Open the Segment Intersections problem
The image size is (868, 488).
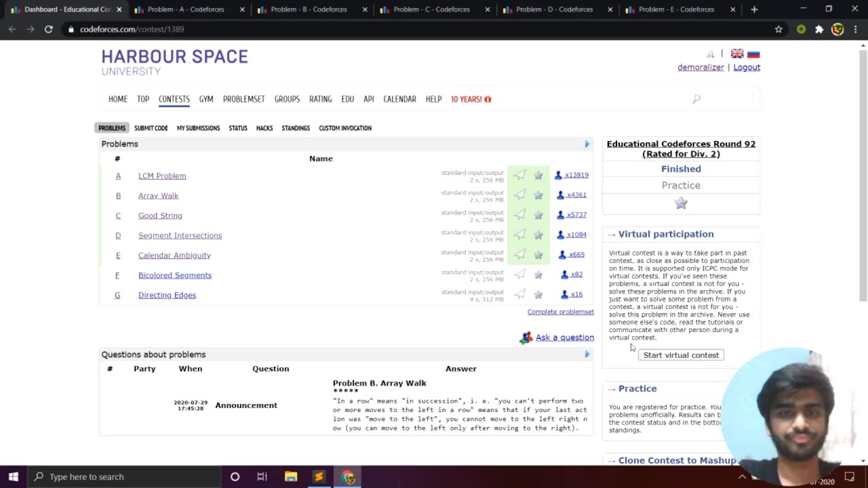click(180, 235)
